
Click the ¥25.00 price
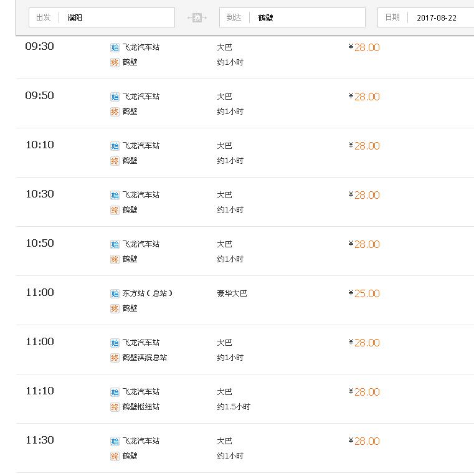tap(364, 293)
